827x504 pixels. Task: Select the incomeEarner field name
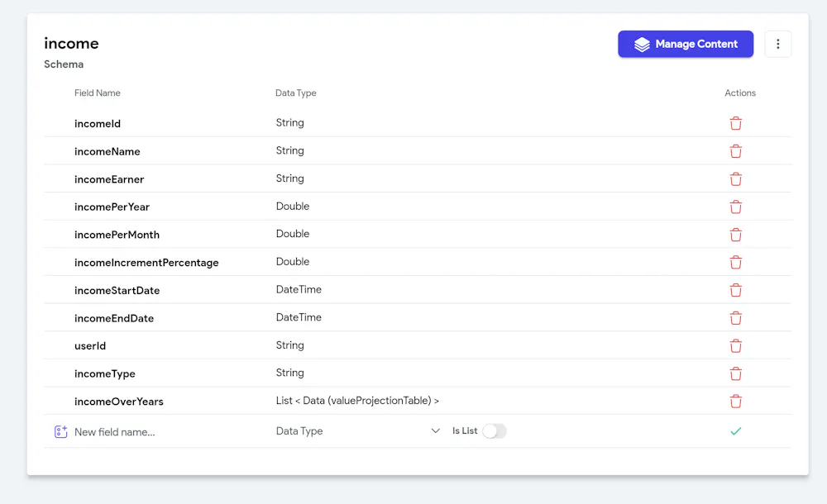click(x=109, y=179)
